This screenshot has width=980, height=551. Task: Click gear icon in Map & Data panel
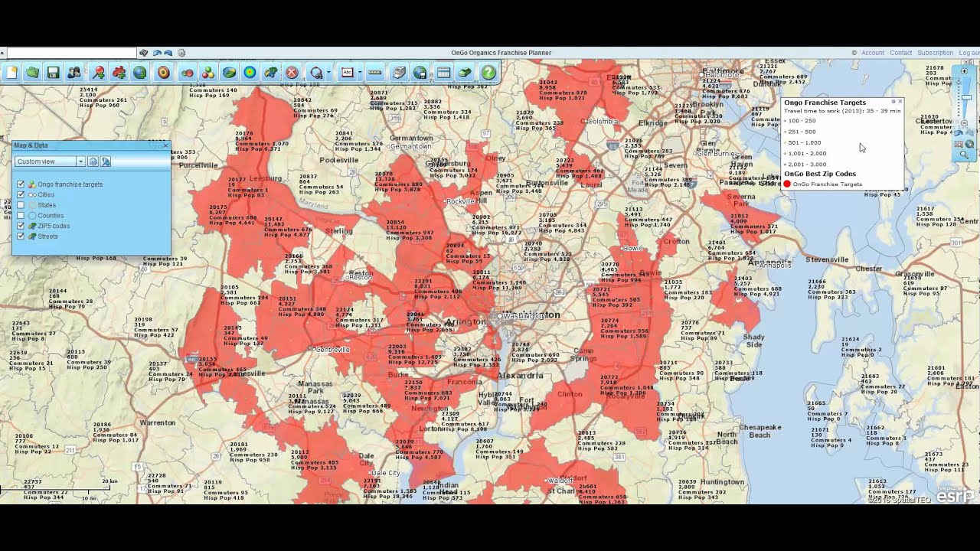pyautogui.click(x=93, y=161)
